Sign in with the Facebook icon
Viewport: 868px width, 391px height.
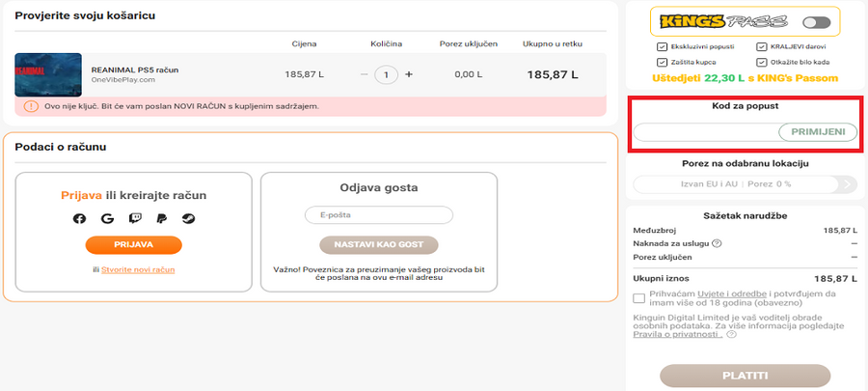click(80, 218)
